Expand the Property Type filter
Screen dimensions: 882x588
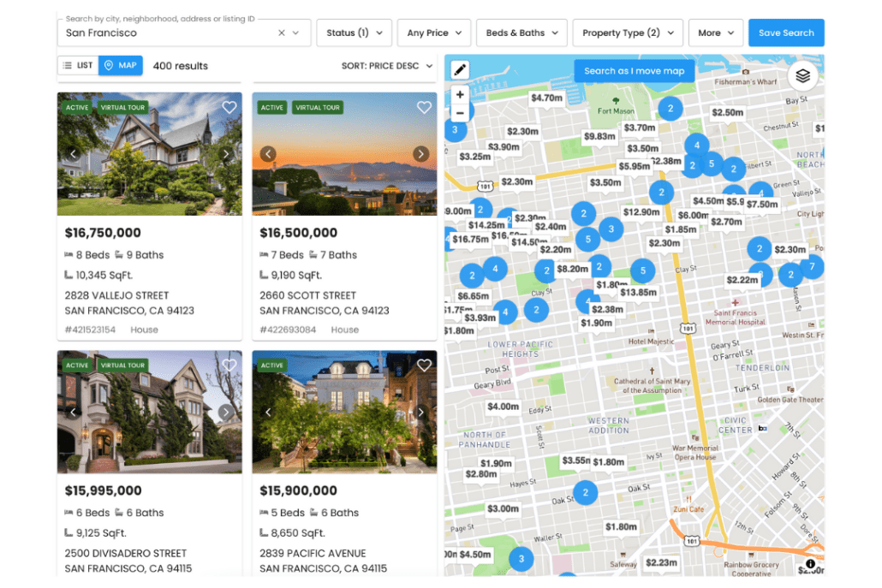coord(627,33)
